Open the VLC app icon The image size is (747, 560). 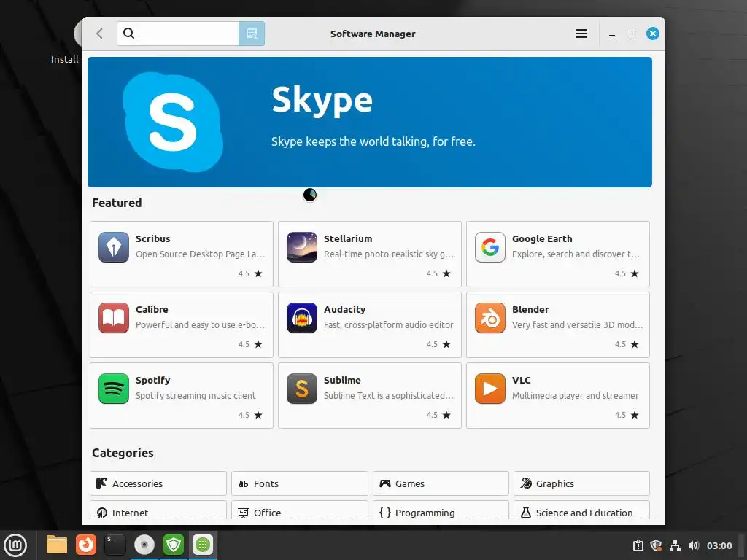(489, 389)
